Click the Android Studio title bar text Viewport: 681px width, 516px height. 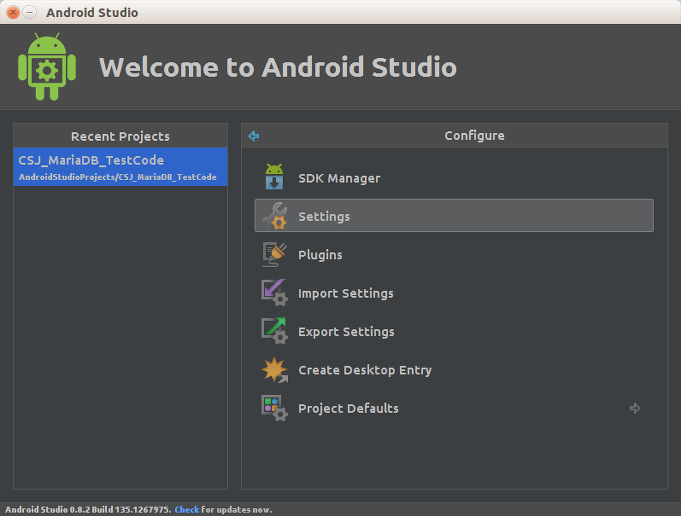pos(92,13)
